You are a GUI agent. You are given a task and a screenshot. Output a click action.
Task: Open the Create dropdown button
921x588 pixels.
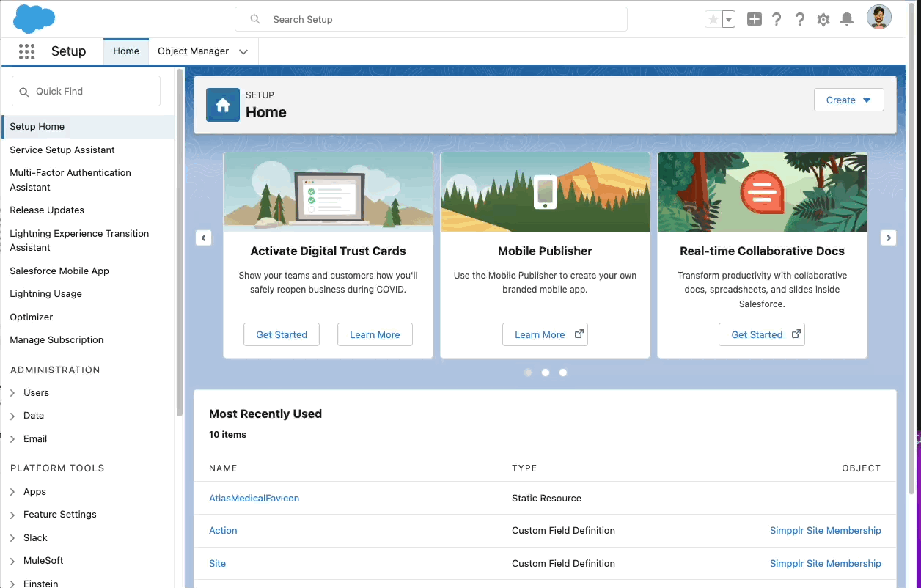coord(848,100)
